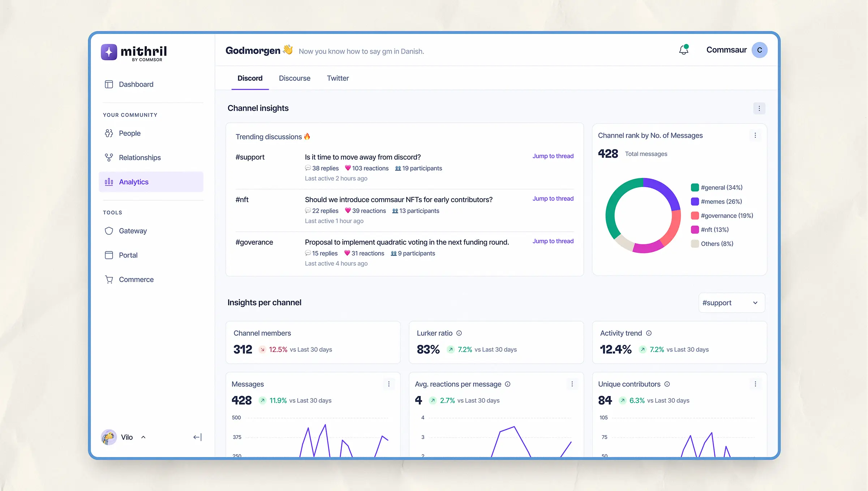This screenshot has width=868, height=491.
Task: Click participants icon beside 19 participants
Action: click(x=398, y=168)
